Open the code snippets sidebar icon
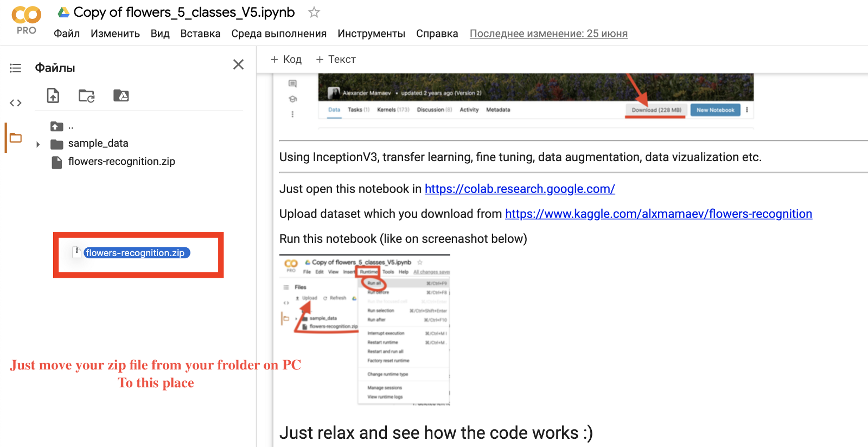The height and width of the screenshot is (447, 868). (15, 103)
